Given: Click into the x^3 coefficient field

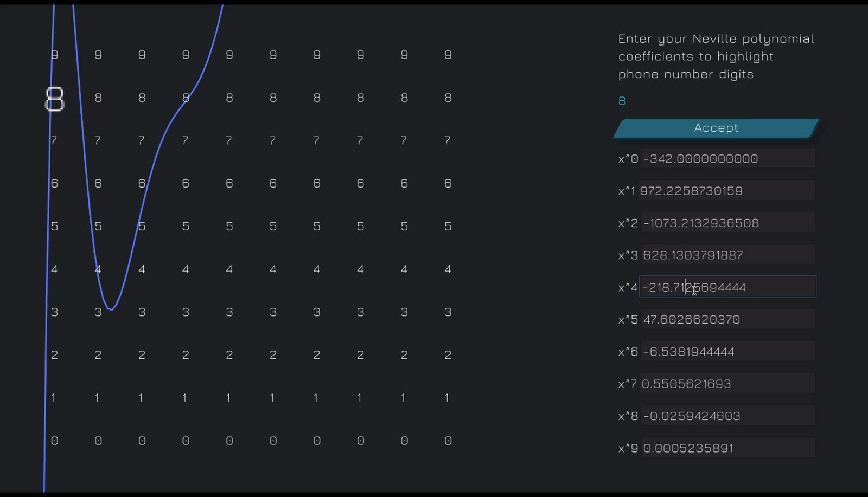Looking at the screenshot, I should 727,255.
